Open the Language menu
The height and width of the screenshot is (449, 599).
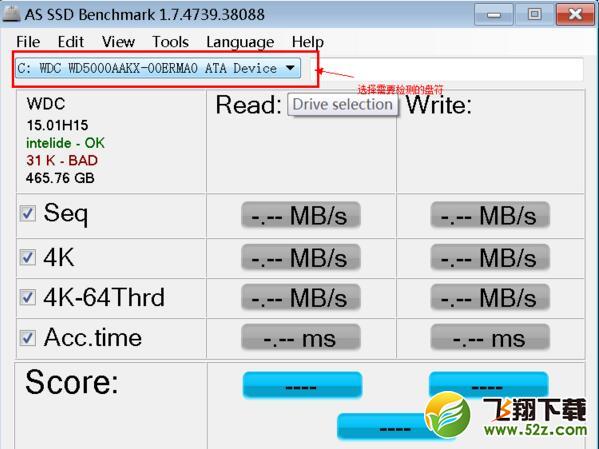[x=240, y=42]
